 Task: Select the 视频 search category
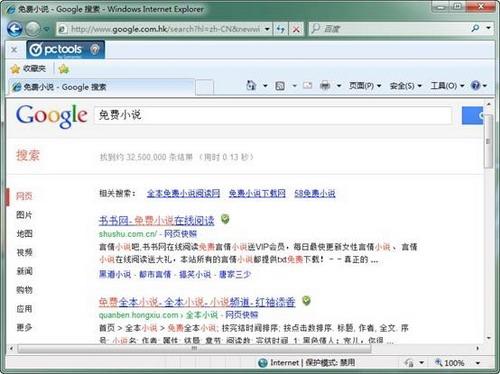coord(24,252)
